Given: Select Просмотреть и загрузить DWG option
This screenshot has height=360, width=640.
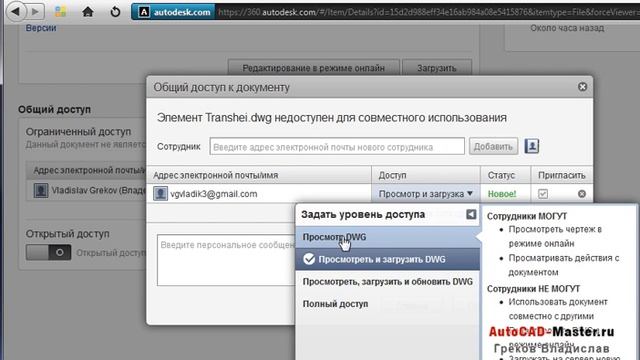Looking at the screenshot, I should (387, 259).
